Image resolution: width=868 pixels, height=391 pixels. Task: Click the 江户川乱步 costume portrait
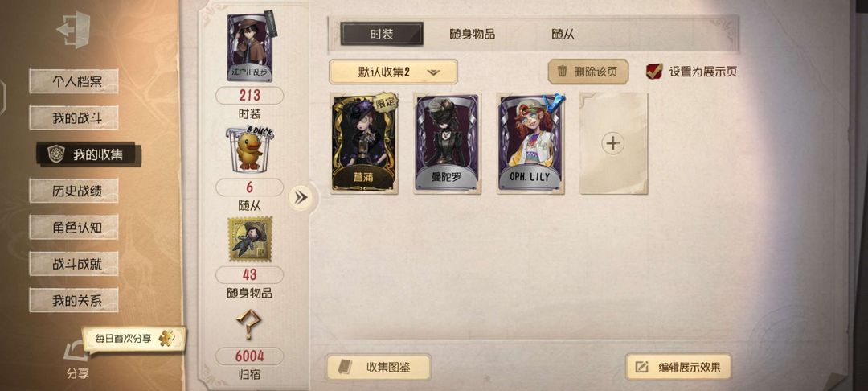[250, 47]
